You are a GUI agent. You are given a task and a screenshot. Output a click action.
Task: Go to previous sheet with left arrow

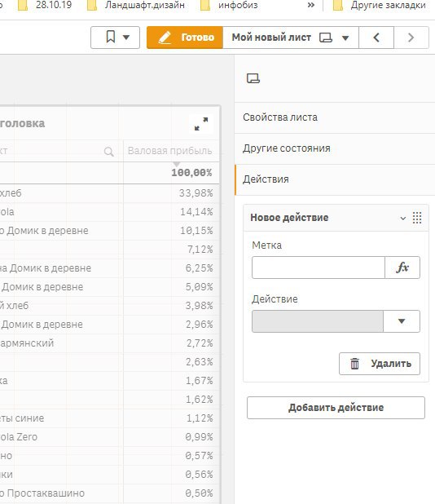coord(376,38)
